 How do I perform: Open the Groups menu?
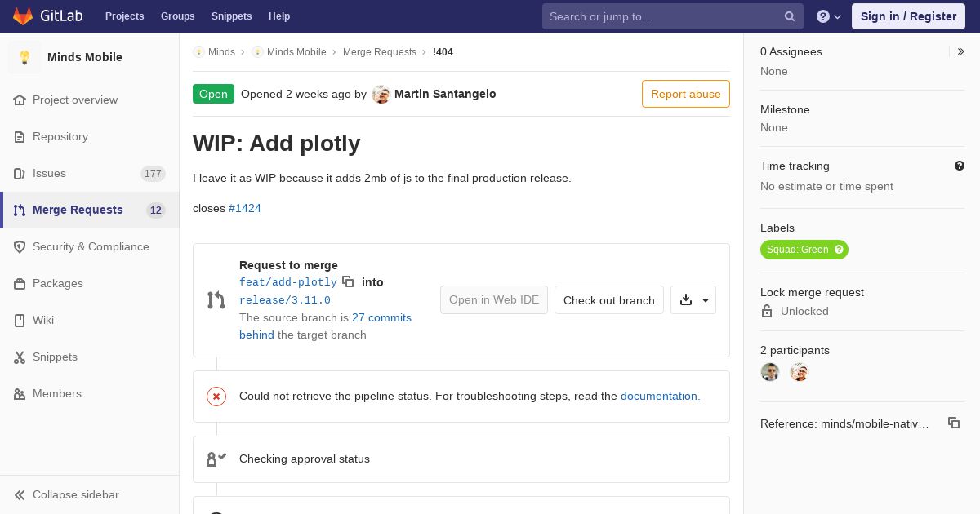pos(177,16)
